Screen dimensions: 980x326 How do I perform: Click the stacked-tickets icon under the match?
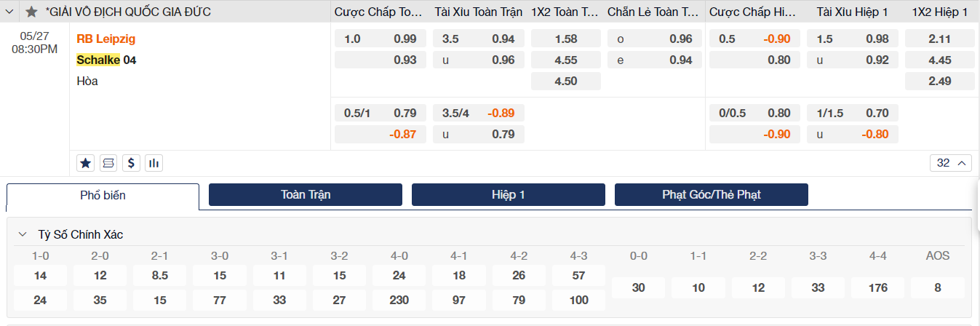(x=108, y=163)
